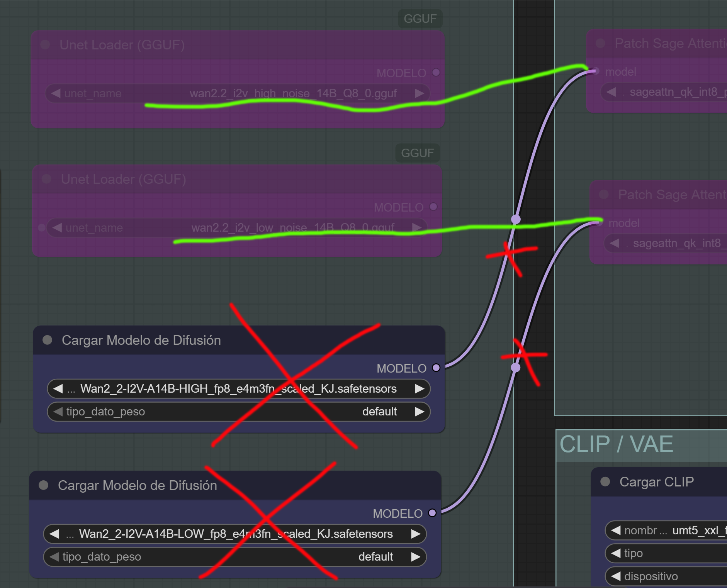Click the CLIP / VAE group title
Image resolution: width=727 pixels, height=588 pixels.
(x=616, y=444)
